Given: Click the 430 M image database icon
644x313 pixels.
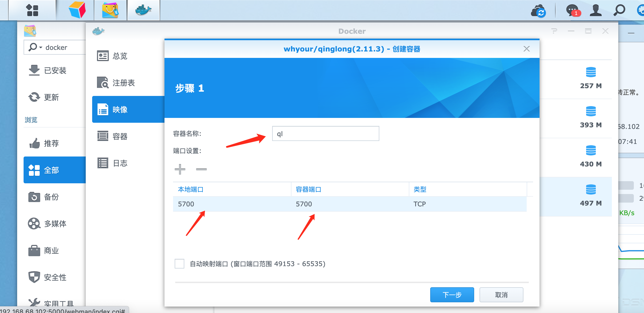Looking at the screenshot, I should tap(591, 150).
